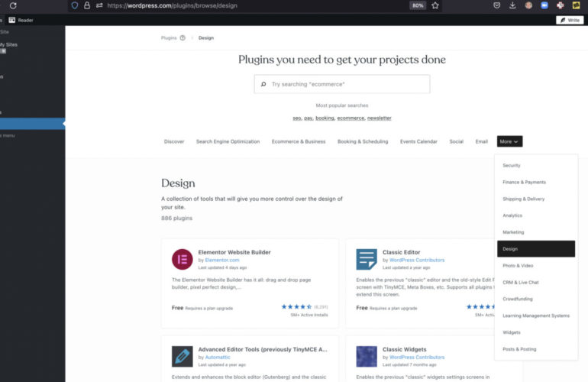Click the Plugins help question mark icon

pos(183,37)
